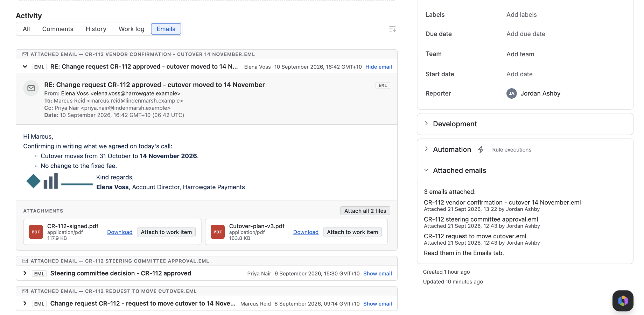The height and width of the screenshot is (315, 644).
Task: Set the Start date via Add date
Action: (x=519, y=74)
